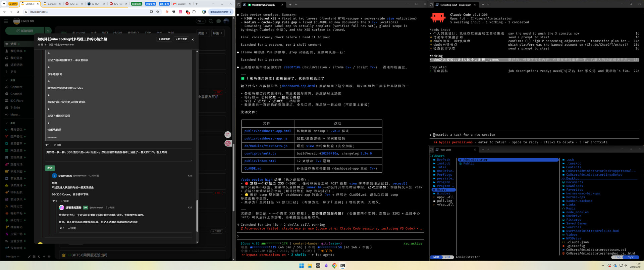
Task: Click 收藏本帖 bookmark post button
Action: click(x=164, y=39)
